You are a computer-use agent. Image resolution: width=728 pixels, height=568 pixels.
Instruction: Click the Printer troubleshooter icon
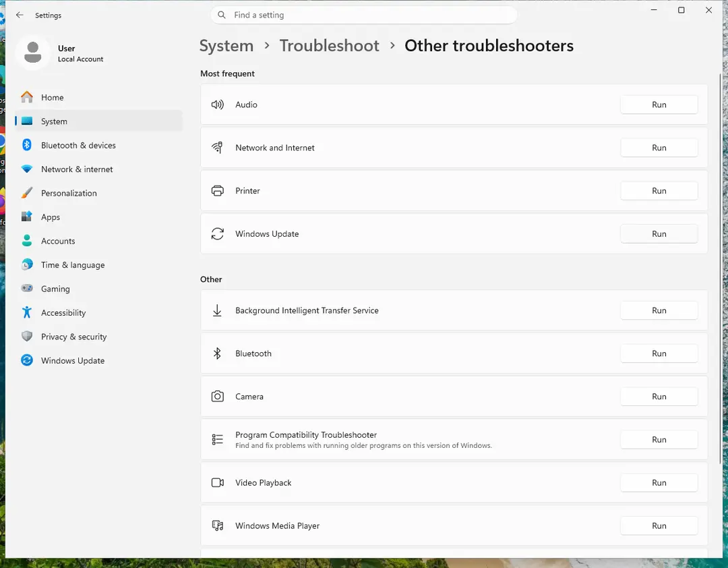click(x=217, y=191)
